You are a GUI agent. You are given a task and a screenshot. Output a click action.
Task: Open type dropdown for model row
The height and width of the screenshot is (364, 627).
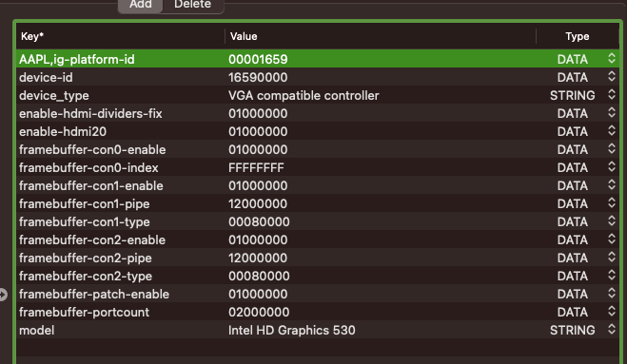click(612, 329)
